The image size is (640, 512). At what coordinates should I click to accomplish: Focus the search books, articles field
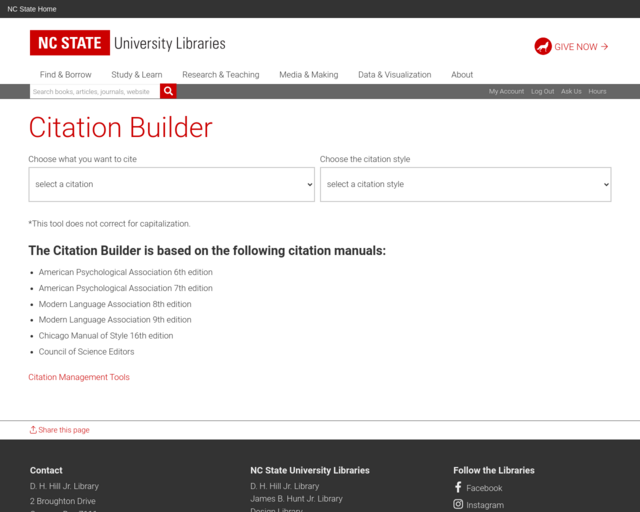95,91
